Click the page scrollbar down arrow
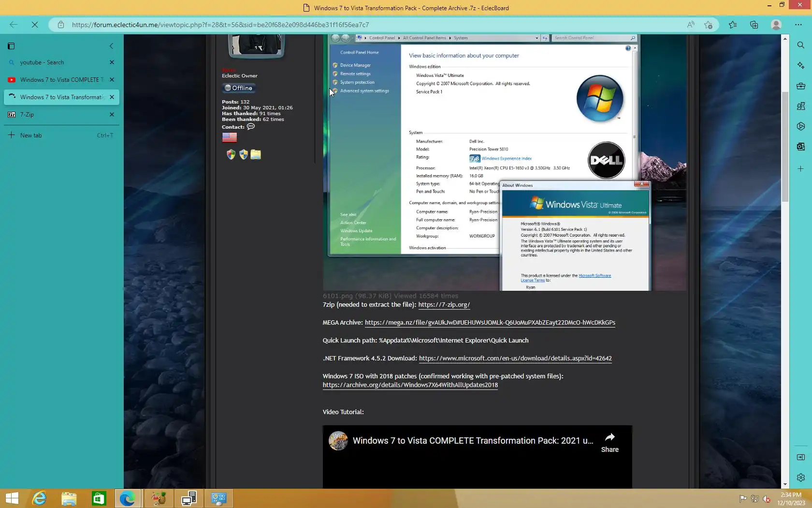The width and height of the screenshot is (812, 508). coord(785,484)
